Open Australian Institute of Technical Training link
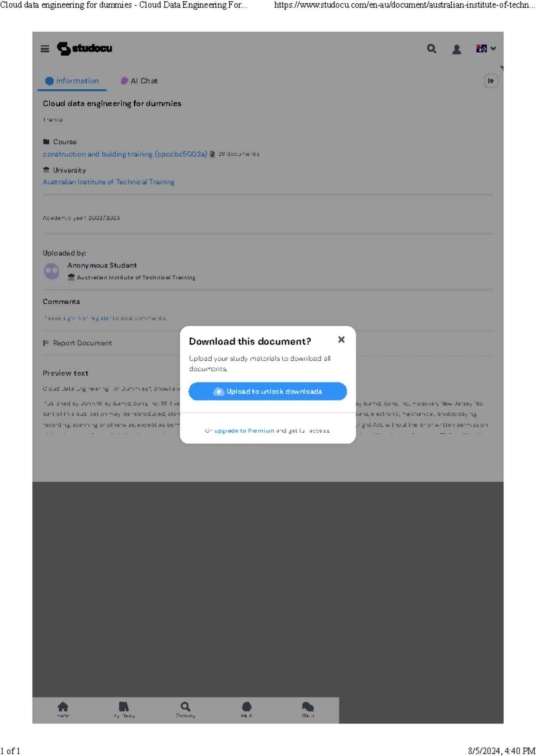 click(109, 182)
